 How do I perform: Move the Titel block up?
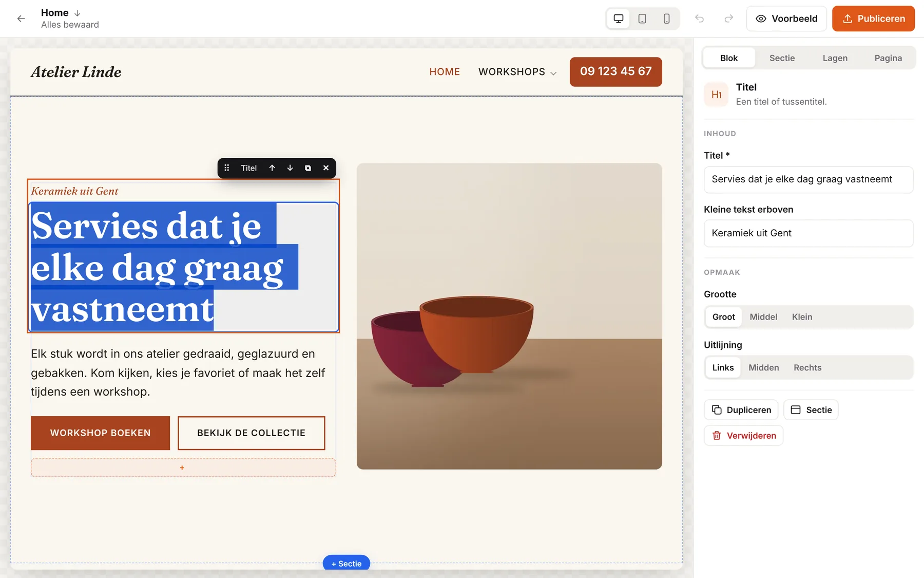[x=272, y=168]
